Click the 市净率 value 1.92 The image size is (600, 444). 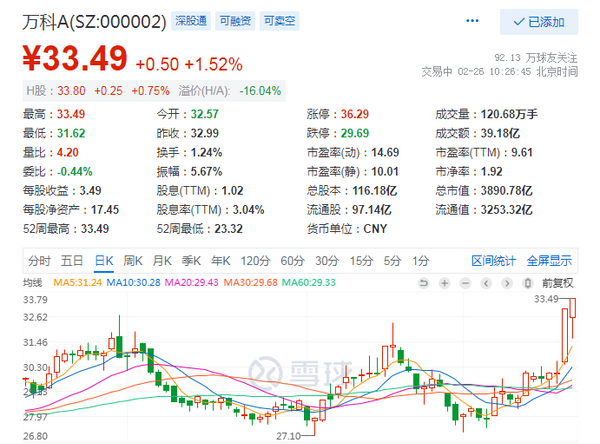491,171
